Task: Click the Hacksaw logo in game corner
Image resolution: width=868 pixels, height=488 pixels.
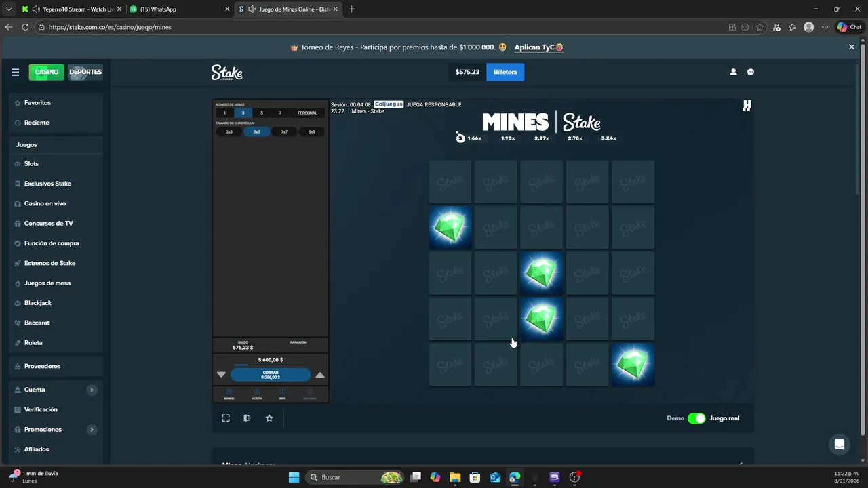Action: click(747, 106)
